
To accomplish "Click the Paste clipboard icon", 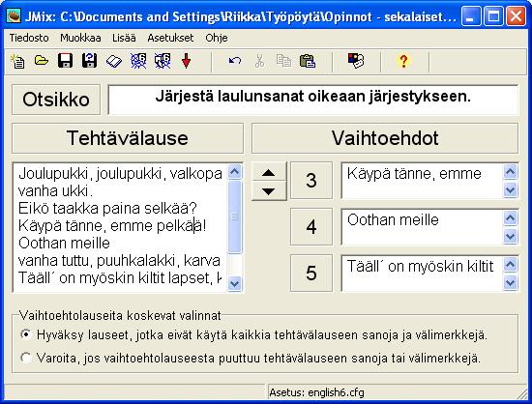I will coord(308,61).
